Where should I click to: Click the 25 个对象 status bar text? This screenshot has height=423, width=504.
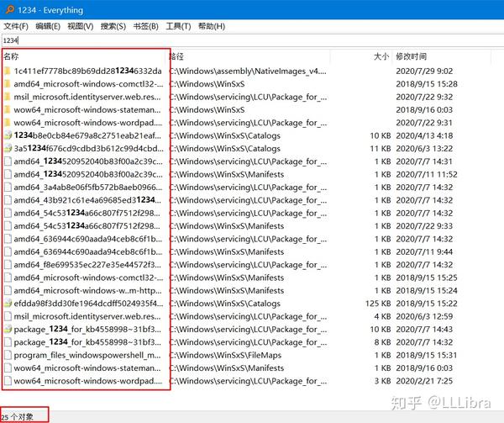click(x=17, y=417)
